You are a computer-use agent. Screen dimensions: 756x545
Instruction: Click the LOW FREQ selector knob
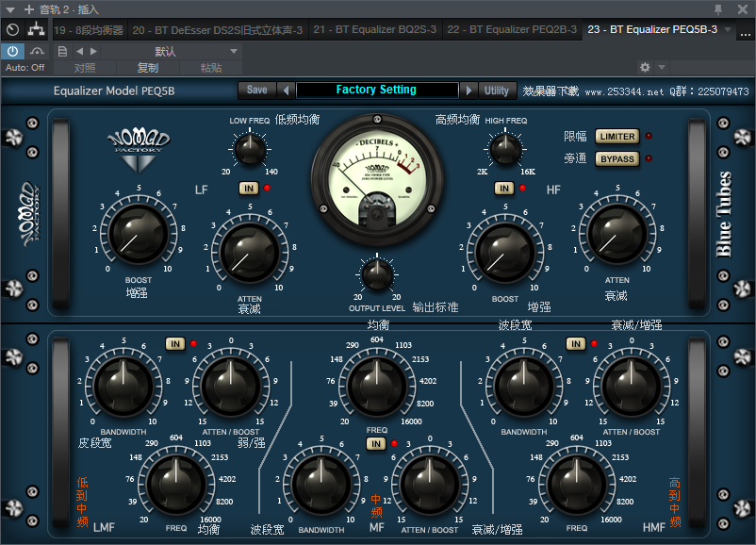pyautogui.click(x=250, y=150)
